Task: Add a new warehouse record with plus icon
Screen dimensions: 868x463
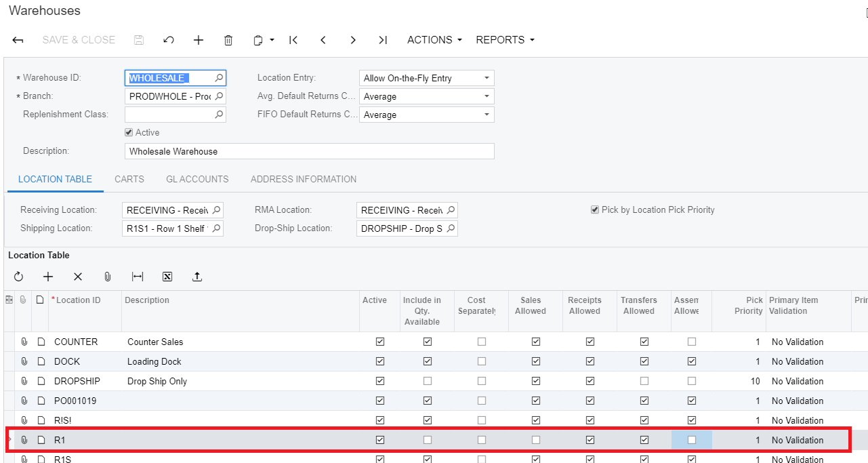Action: 199,40
